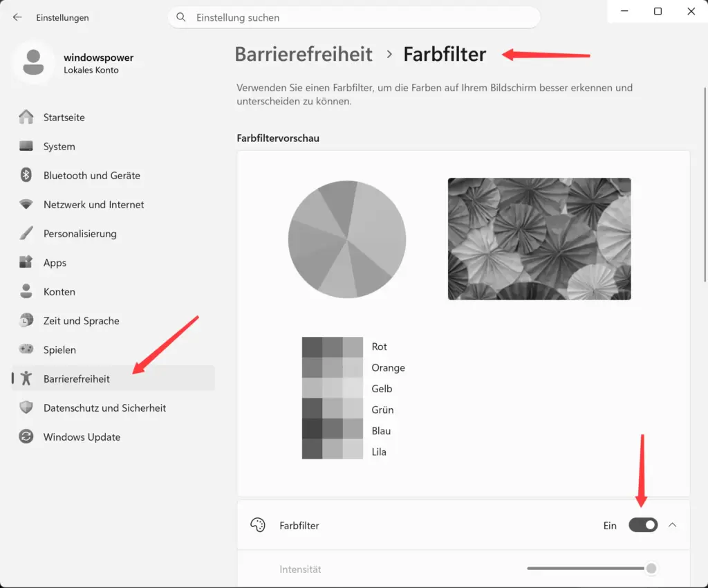
Task: Open the Spielen category label
Action: tap(59, 349)
